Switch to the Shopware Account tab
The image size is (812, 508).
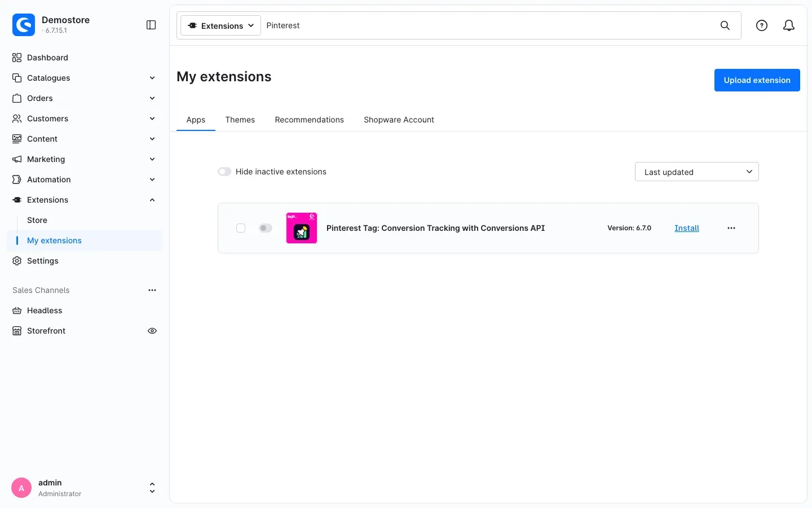click(399, 120)
